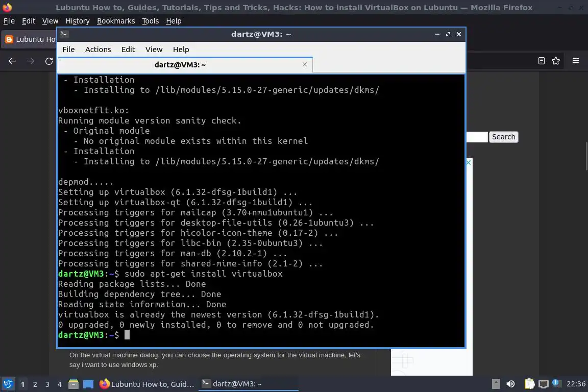Toggle Firefox reader view icon
The width and height of the screenshot is (588, 392).
[x=541, y=61]
